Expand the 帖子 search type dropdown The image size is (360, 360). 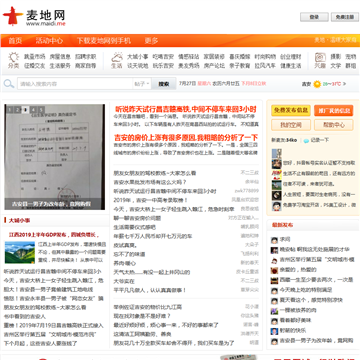(x=142, y=84)
